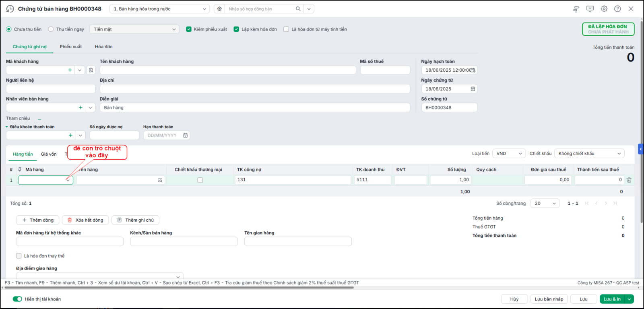Add payment term with plus icon
Viewport: 644px width, 309px height.
coord(70,136)
